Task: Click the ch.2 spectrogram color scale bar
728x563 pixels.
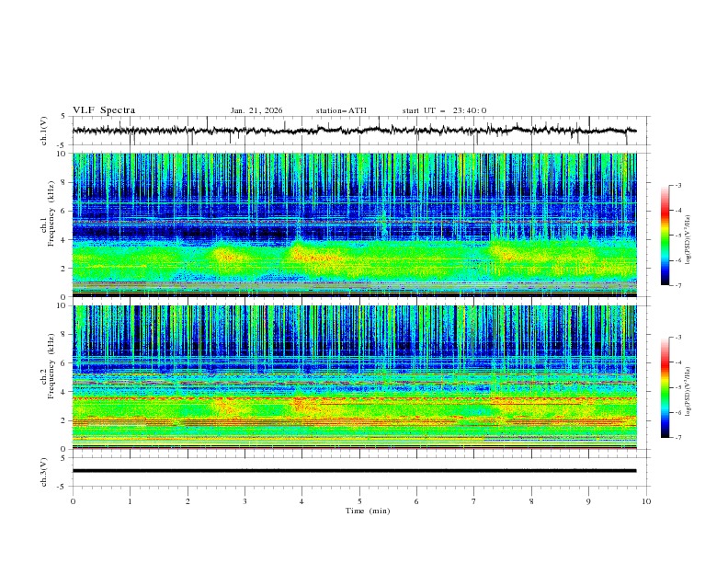Action: click(665, 387)
